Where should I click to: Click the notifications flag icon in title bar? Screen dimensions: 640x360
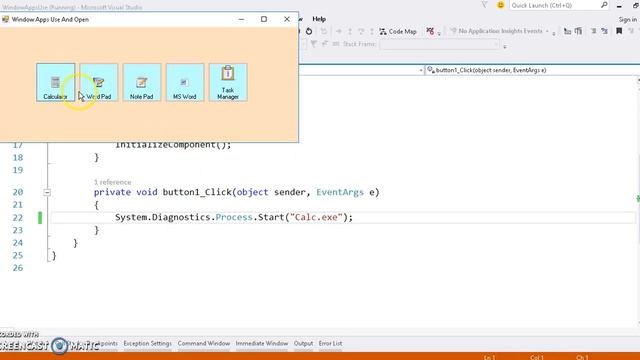coord(484,5)
